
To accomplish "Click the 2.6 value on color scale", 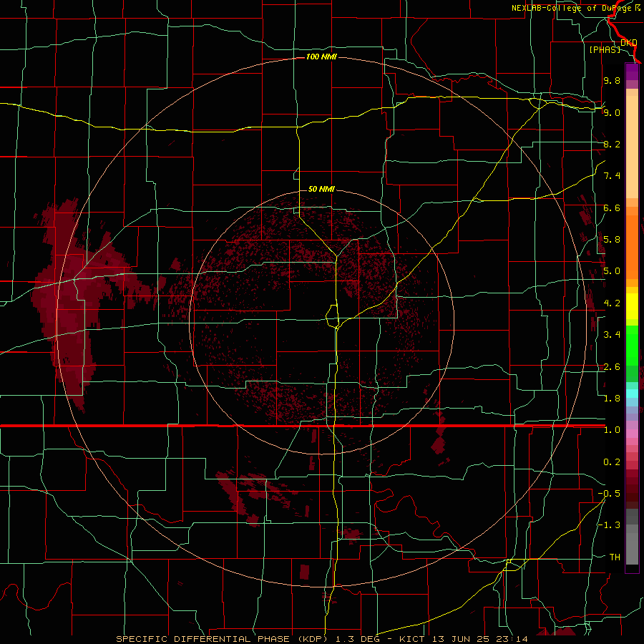I will click(612, 367).
